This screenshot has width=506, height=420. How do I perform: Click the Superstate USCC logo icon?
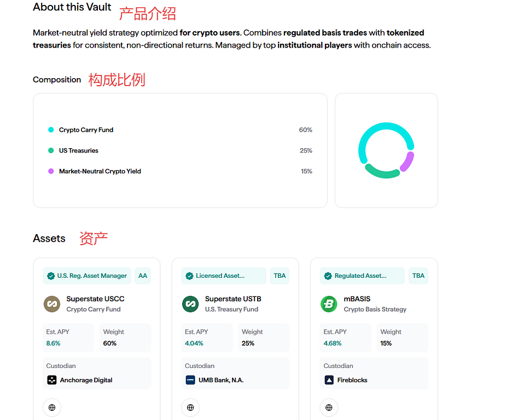[x=52, y=304]
